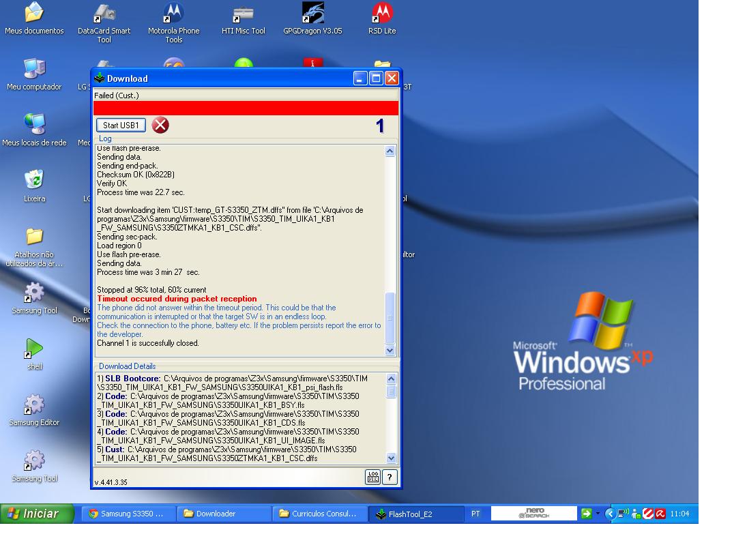
Task: Expand hidden tray icons chevron
Action: [x=611, y=514]
